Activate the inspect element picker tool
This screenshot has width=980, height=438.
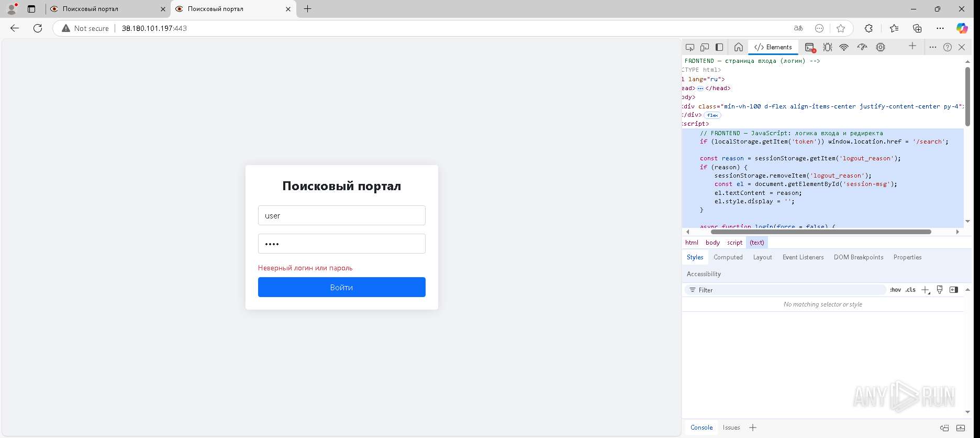coord(690,47)
